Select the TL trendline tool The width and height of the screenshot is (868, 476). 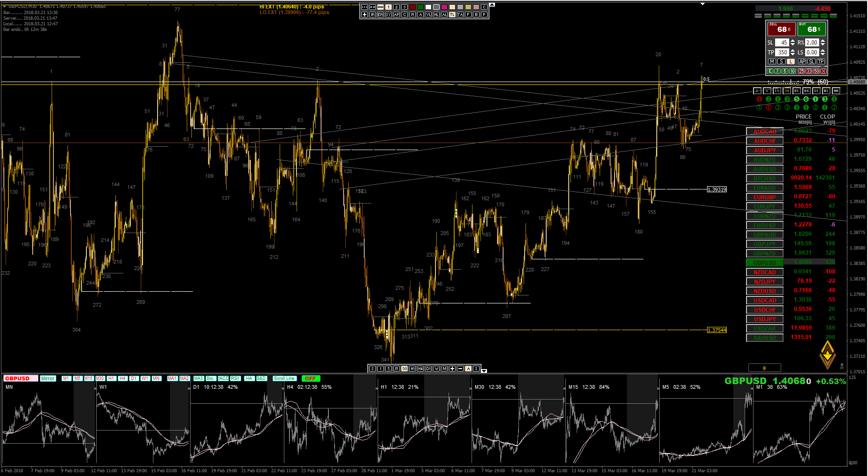[x=452, y=15]
